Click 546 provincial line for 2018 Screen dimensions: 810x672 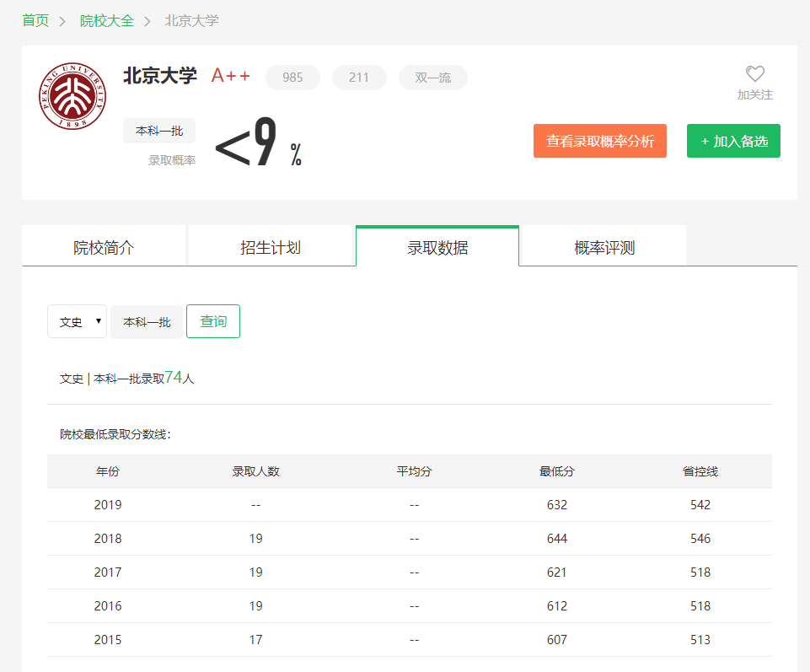point(700,539)
